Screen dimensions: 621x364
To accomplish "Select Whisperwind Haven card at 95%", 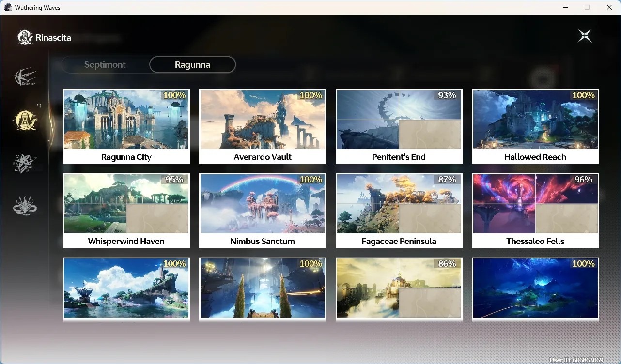I will coord(126,211).
